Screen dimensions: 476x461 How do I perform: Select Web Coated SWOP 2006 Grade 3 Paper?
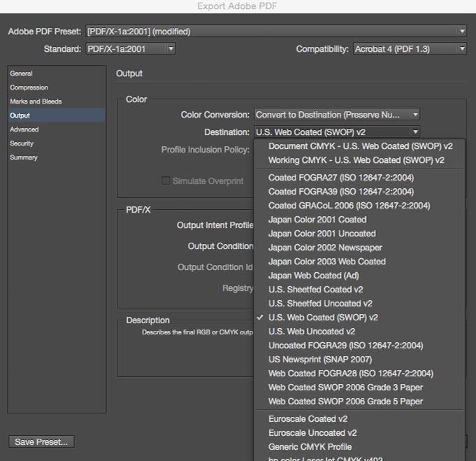click(x=359, y=387)
